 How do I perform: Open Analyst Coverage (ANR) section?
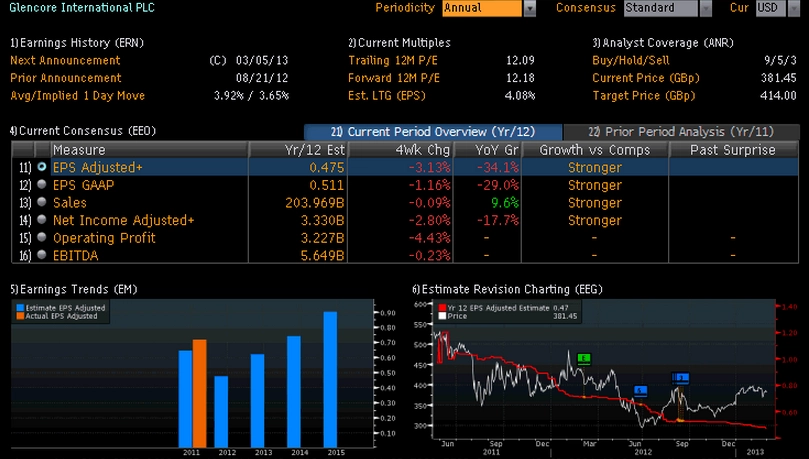coord(663,43)
